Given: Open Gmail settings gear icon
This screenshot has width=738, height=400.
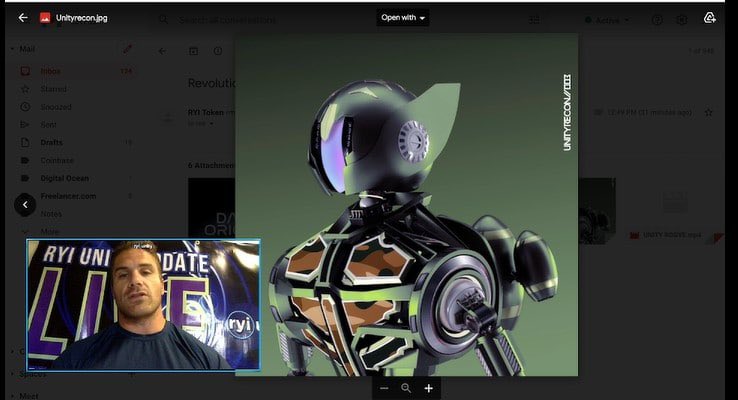Looking at the screenshot, I should (682, 20).
